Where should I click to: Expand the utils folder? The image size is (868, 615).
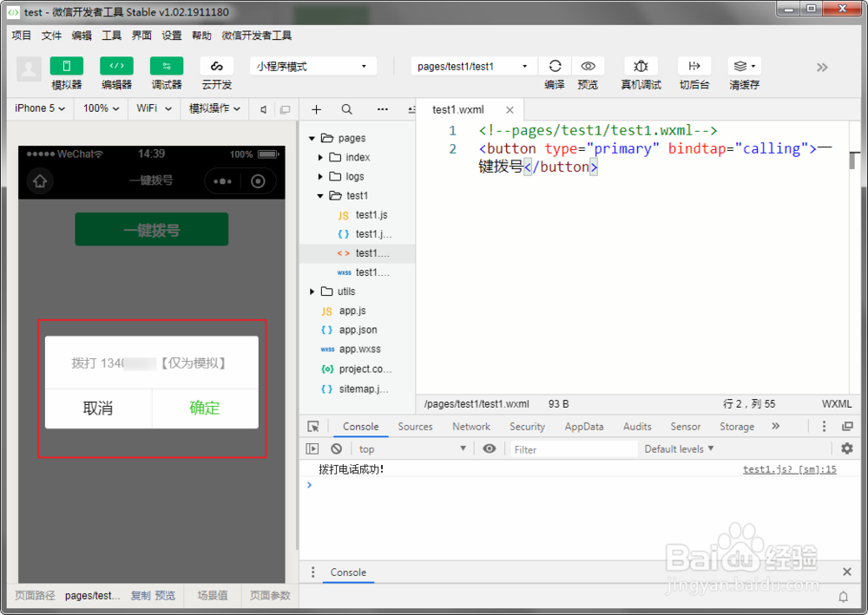pos(312,291)
